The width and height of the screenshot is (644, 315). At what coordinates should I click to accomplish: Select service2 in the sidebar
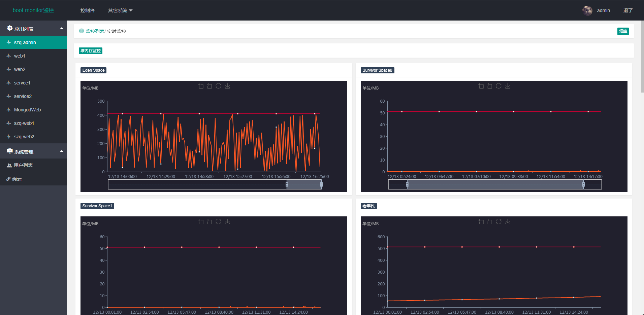[x=33, y=96]
